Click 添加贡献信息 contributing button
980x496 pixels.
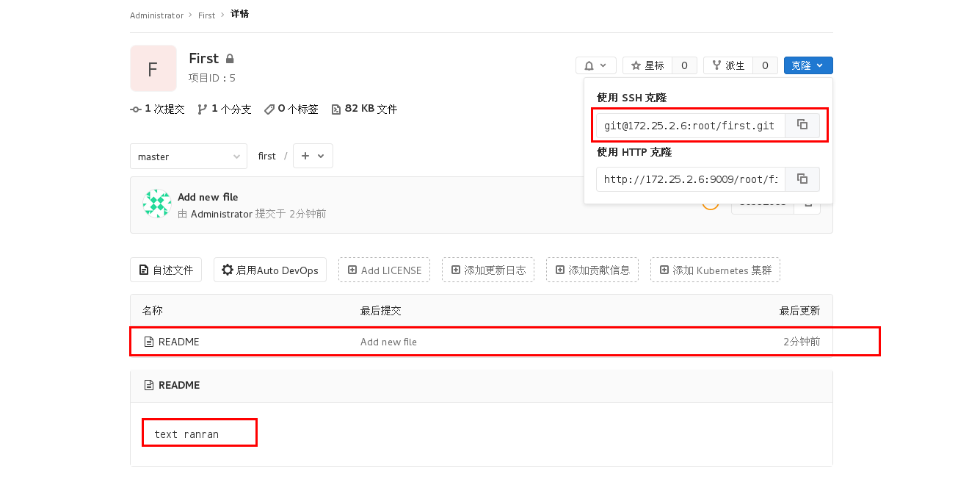[x=592, y=270]
